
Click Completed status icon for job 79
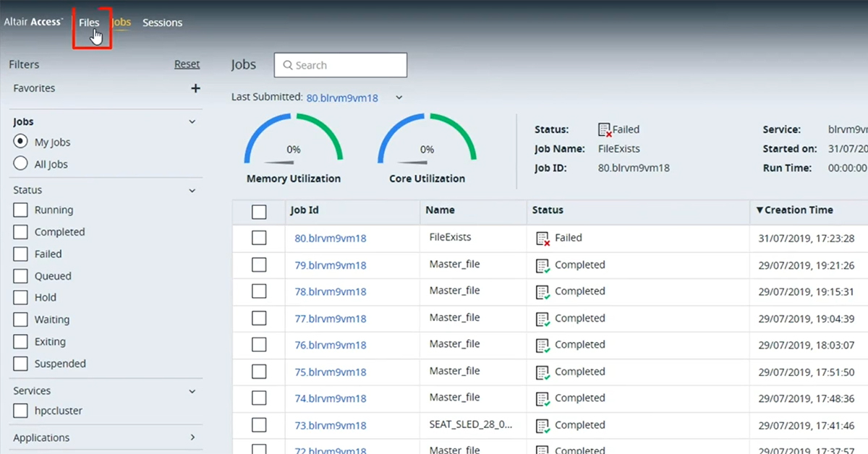[542, 265]
